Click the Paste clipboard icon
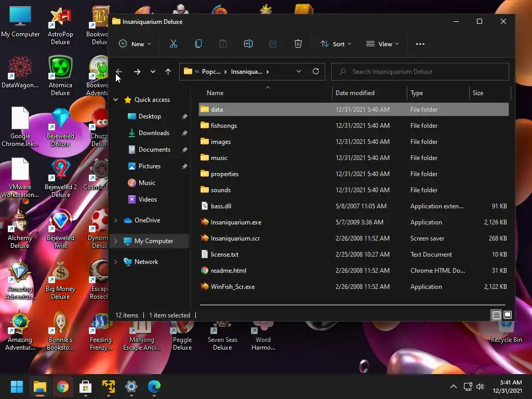Screen dimensions: 532x399 (x=223, y=44)
